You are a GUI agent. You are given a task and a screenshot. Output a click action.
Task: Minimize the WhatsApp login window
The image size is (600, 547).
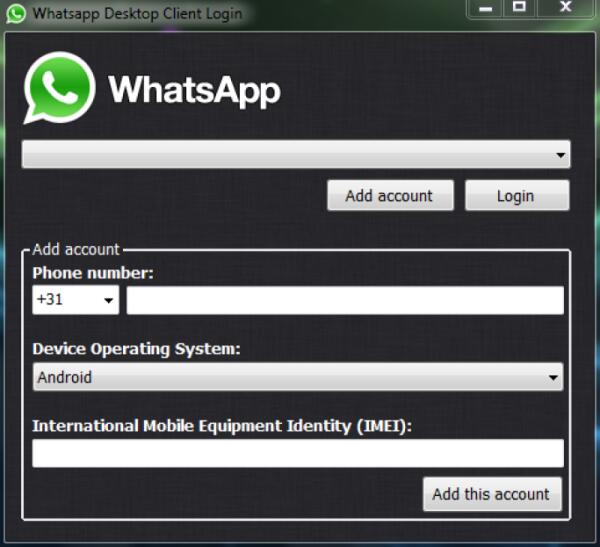485,8
